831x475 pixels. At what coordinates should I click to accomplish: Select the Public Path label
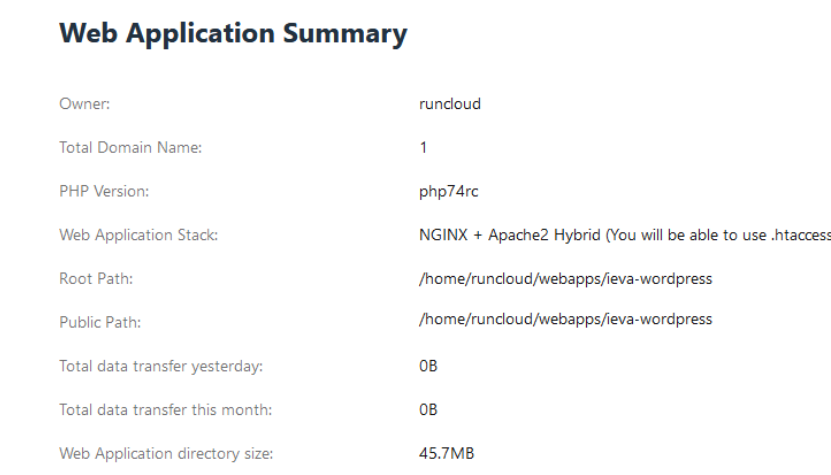click(x=100, y=322)
